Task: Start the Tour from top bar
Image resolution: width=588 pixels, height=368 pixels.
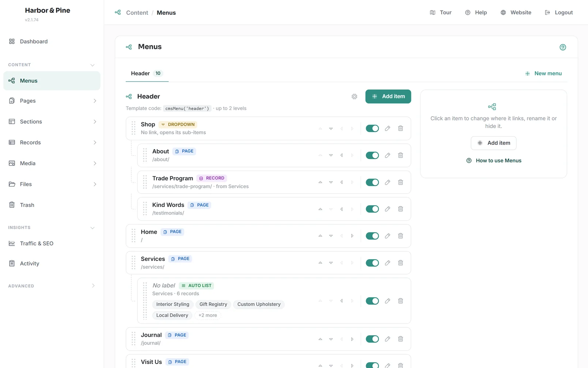Action: 441,13
